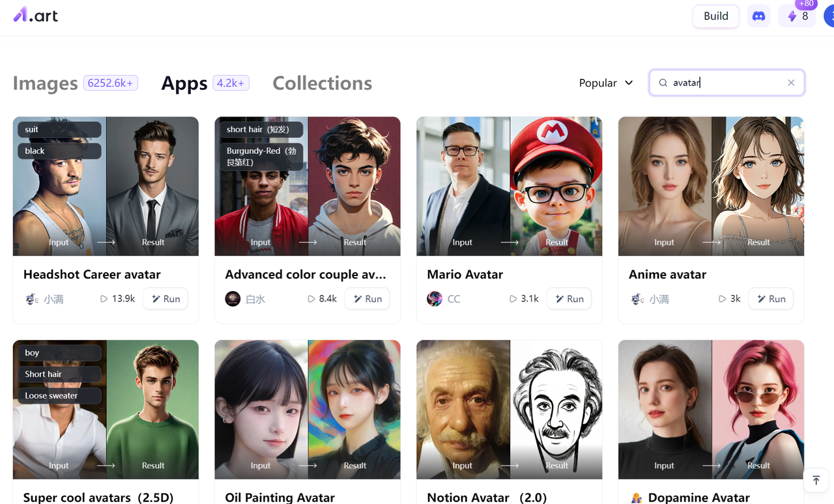Image resolution: width=834 pixels, height=504 pixels.
Task: Click the Build button
Action: (x=715, y=16)
